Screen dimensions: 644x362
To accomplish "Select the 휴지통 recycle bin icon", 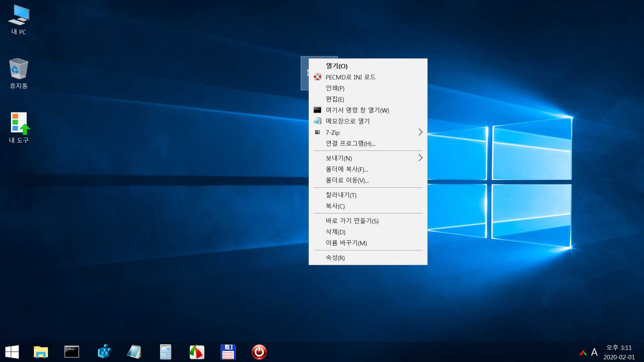I will 19,74.
